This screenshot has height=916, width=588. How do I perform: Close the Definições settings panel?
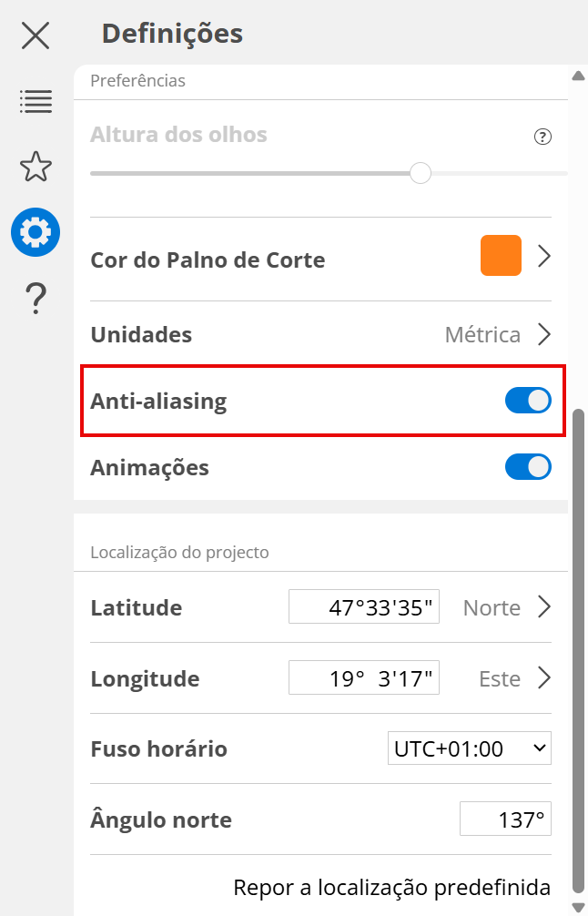click(x=35, y=36)
